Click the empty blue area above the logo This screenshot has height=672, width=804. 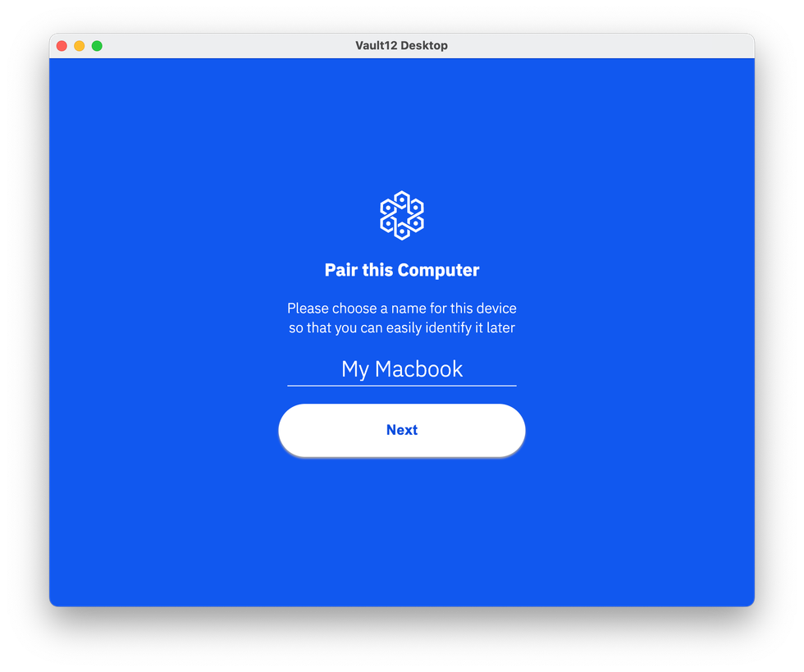pyautogui.click(x=401, y=123)
